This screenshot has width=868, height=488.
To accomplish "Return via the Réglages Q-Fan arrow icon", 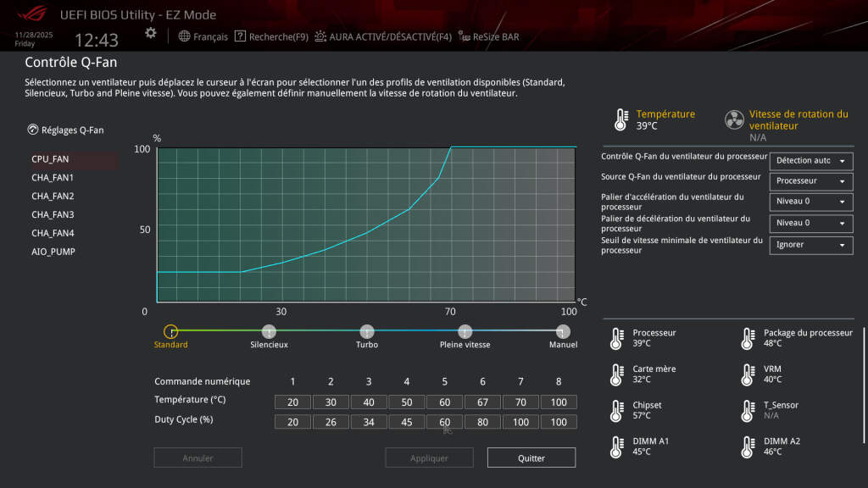I will pyautogui.click(x=31, y=130).
